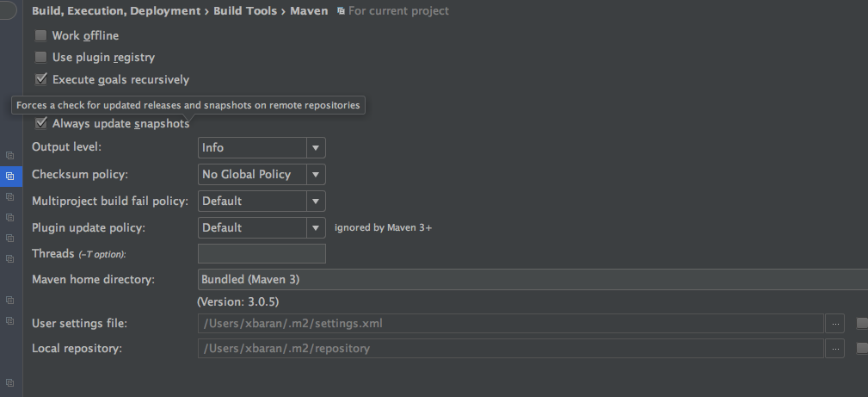
Task: Click the bottom-most sidebar project icon
Action: click(10, 382)
